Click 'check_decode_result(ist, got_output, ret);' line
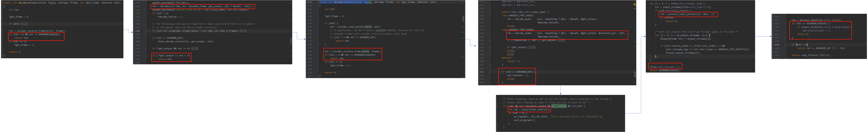868x132 pixels. point(186,41)
